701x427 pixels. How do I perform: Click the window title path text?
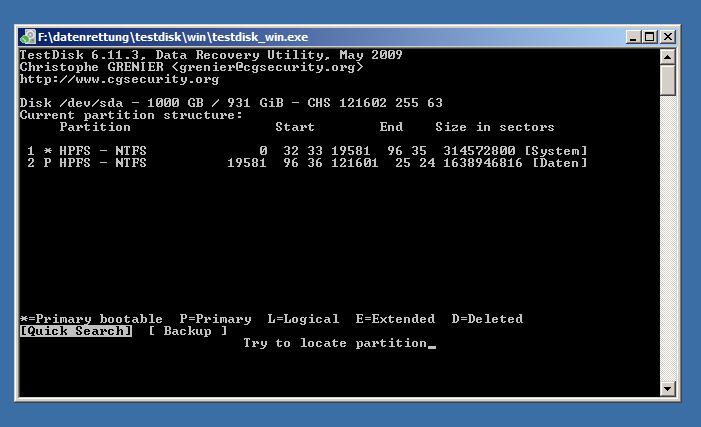coord(173,37)
